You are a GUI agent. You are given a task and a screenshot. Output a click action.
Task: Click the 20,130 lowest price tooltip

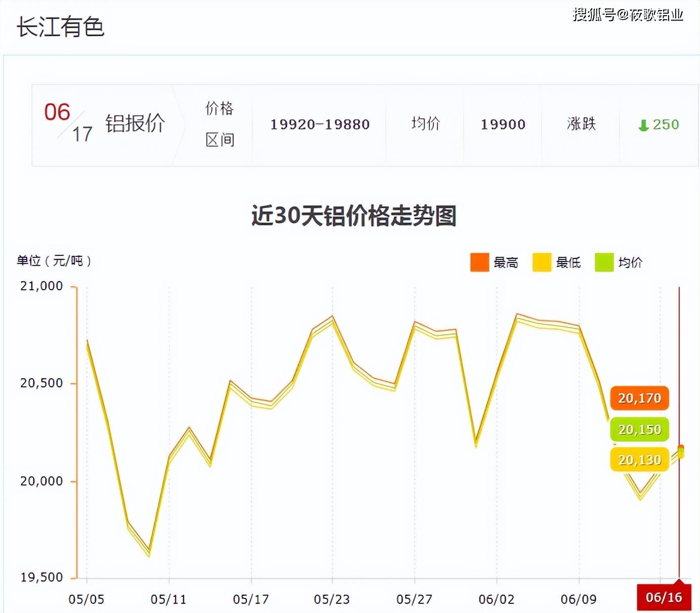point(639,460)
